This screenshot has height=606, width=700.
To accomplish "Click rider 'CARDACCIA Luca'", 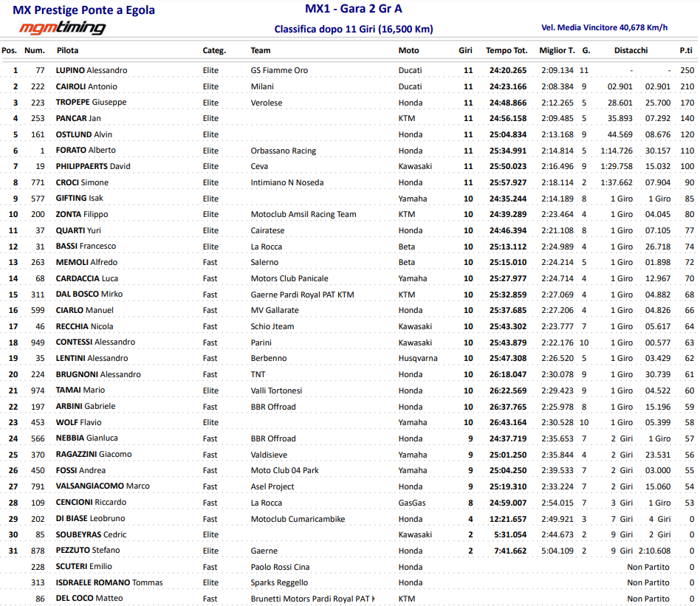I will coord(87,278).
